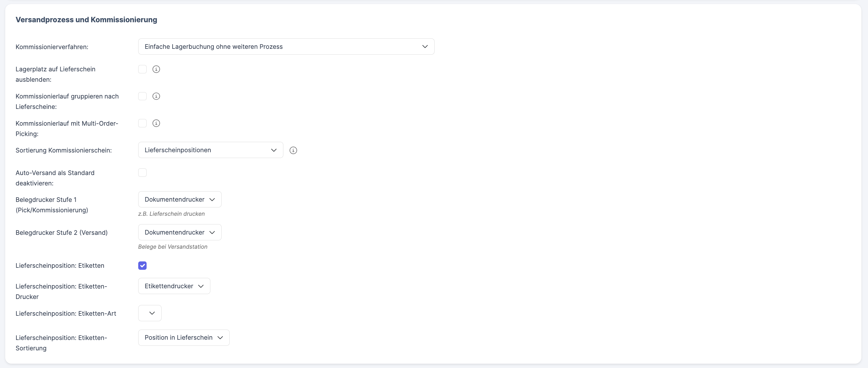868x368 pixels.
Task: Expand Belegdrucker Stufe 2 (Versand) dropdown
Action: point(179,233)
